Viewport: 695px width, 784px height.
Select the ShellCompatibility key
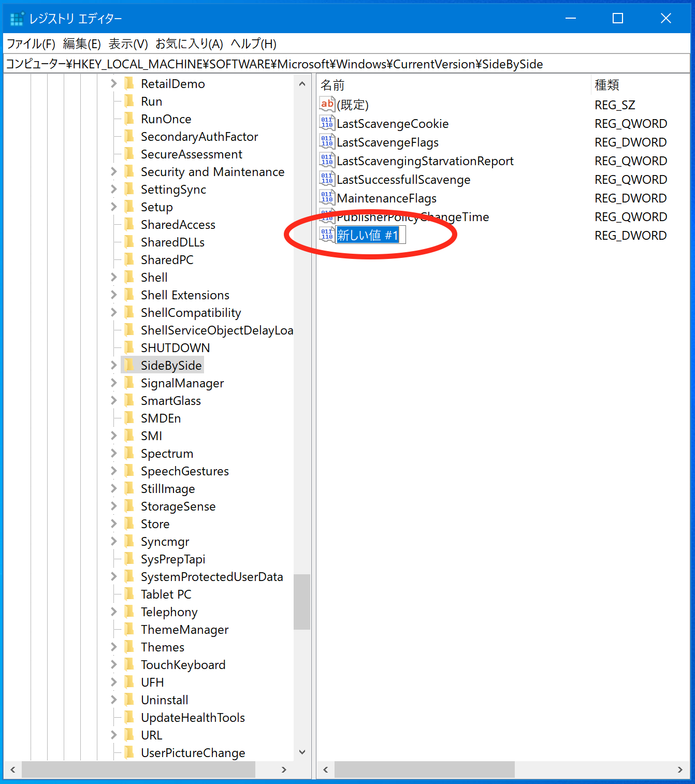tap(191, 312)
